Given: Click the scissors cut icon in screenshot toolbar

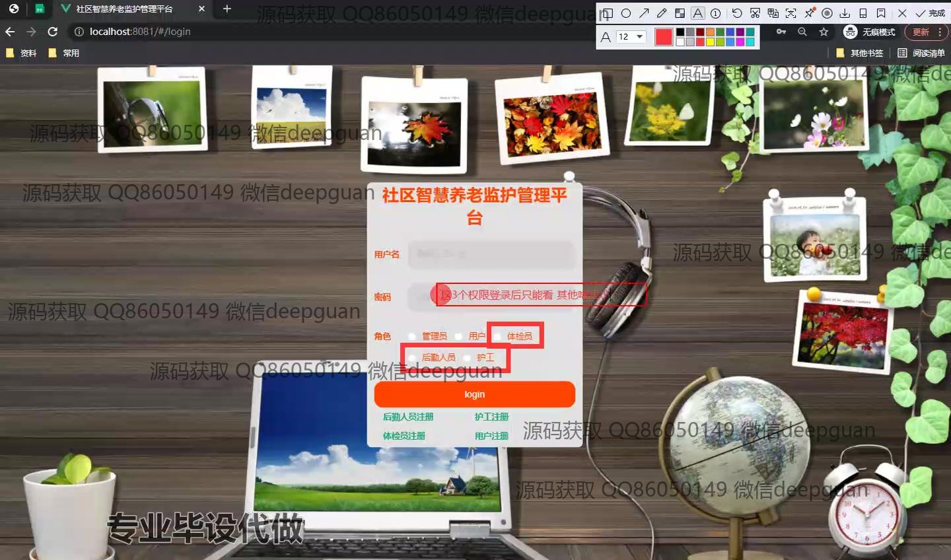Looking at the screenshot, I should pos(755,13).
